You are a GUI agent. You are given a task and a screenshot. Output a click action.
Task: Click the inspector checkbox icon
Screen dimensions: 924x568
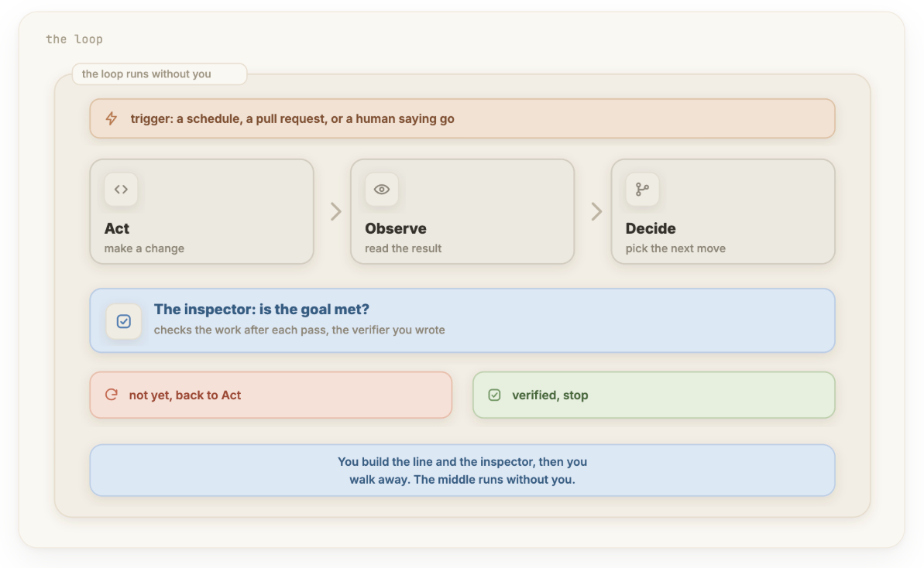tap(124, 321)
